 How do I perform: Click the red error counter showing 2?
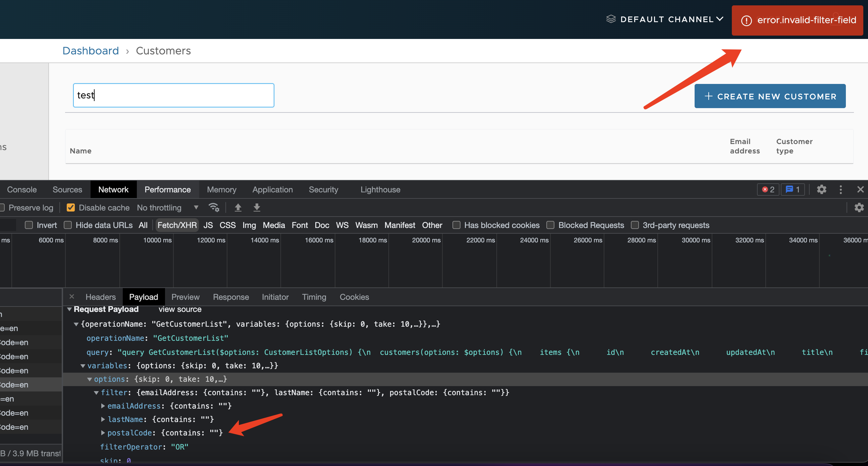[x=768, y=189]
